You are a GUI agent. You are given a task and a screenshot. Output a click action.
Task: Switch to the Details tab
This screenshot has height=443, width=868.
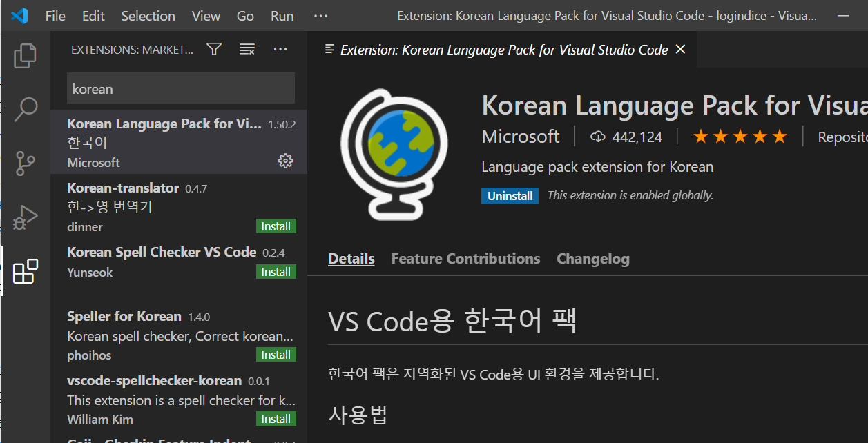(x=351, y=259)
